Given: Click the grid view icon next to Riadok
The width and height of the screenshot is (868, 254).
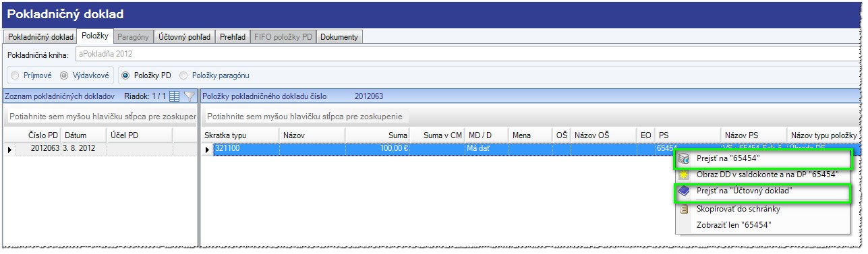Looking at the screenshot, I should pos(175,96).
